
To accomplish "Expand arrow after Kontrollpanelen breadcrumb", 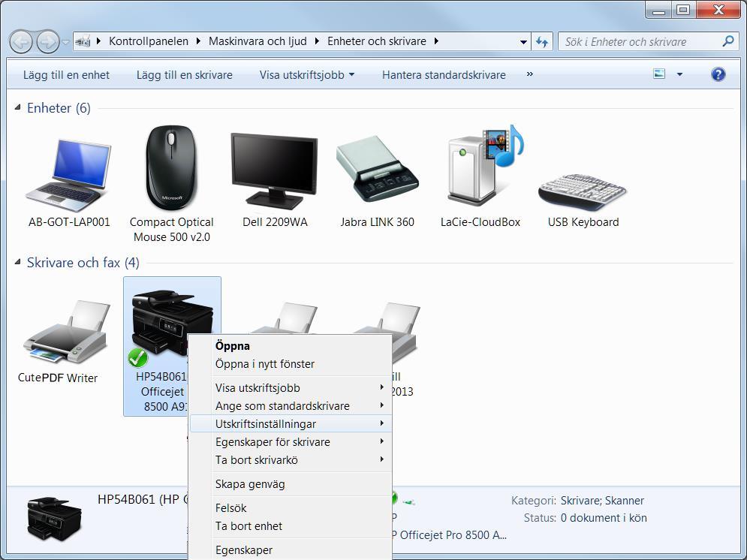I will click(x=198, y=41).
